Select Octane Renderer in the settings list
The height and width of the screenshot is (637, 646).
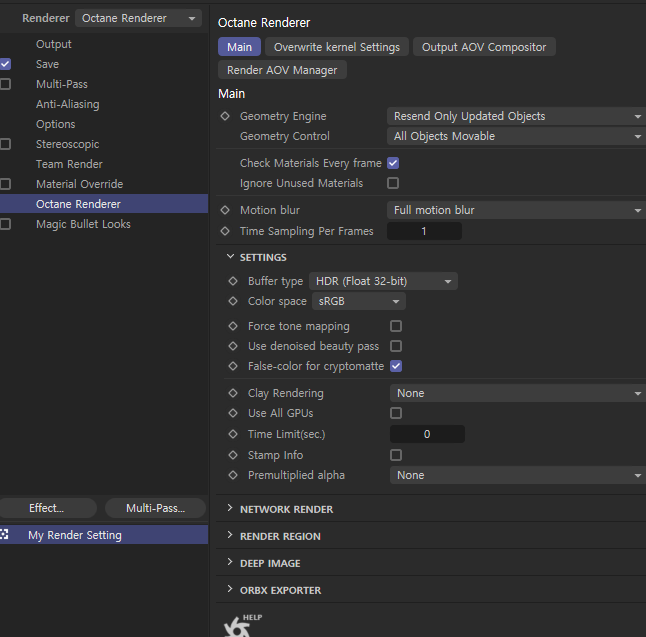click(x=104, y=204)
